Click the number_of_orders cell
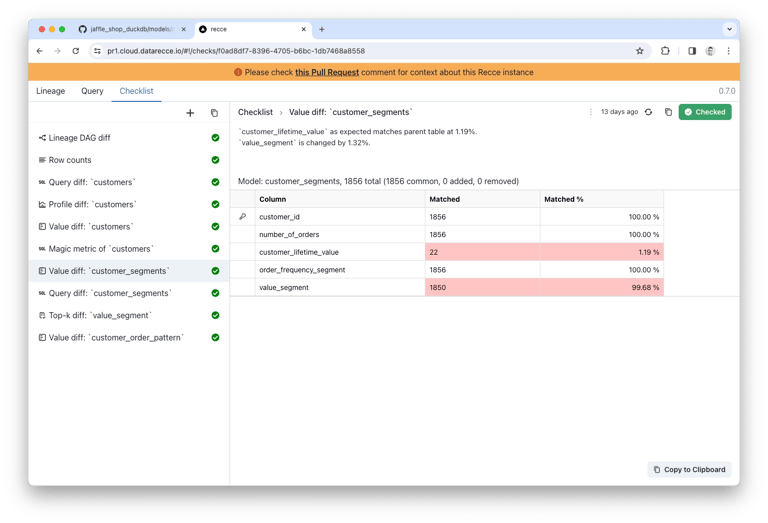 pyautogui.click(x=340, y=235)
